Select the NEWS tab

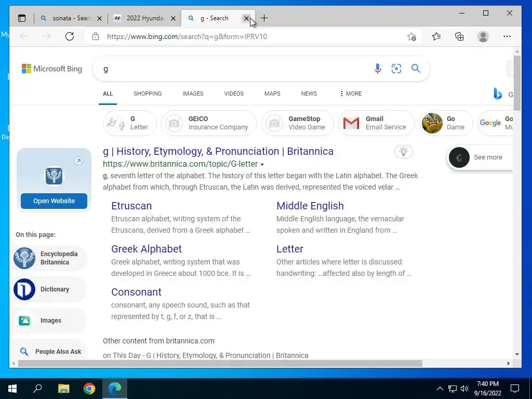309,94
